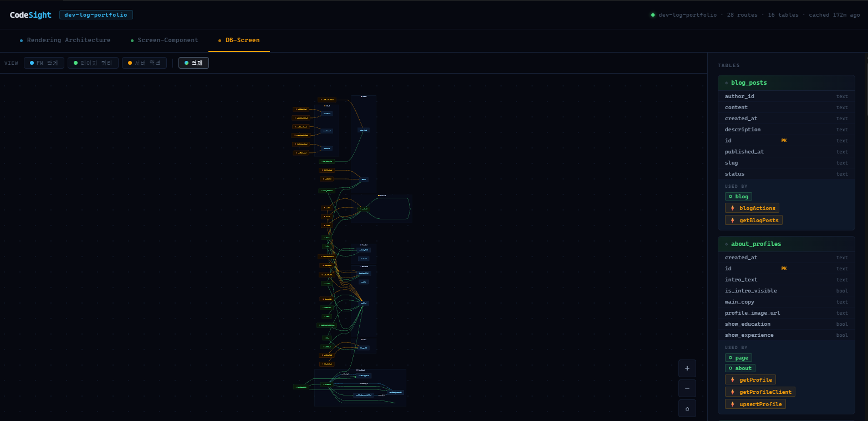Open the getProfileClient usage tag
868x421 pixels.
click(x=760, y=392)
